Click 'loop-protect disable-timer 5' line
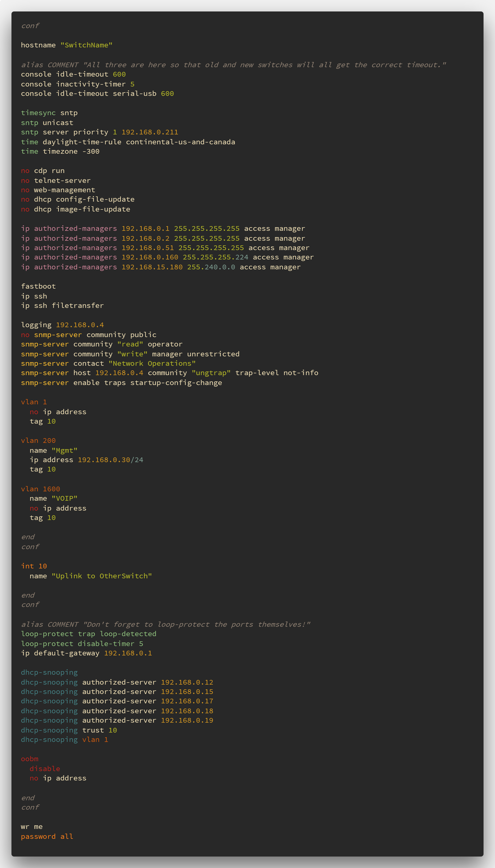 [x=82, y=644]
